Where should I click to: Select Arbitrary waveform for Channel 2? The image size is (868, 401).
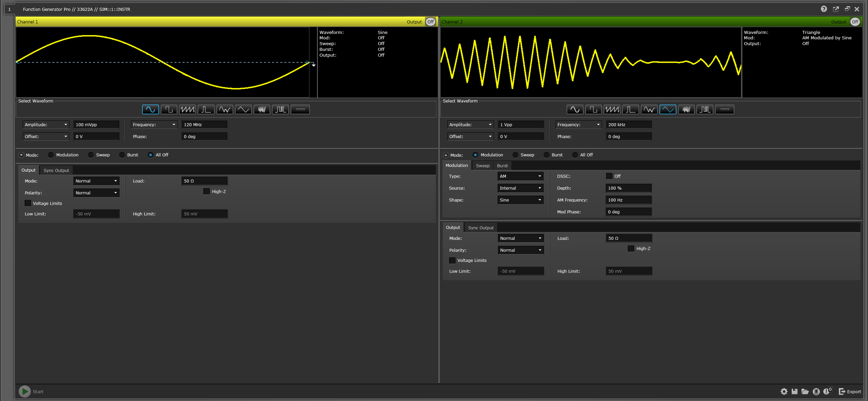(649, 110)
